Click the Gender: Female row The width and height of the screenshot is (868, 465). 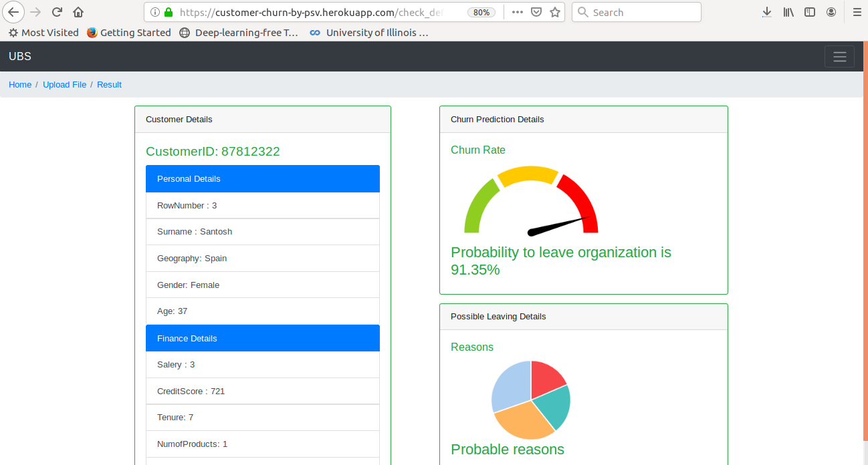263,285
